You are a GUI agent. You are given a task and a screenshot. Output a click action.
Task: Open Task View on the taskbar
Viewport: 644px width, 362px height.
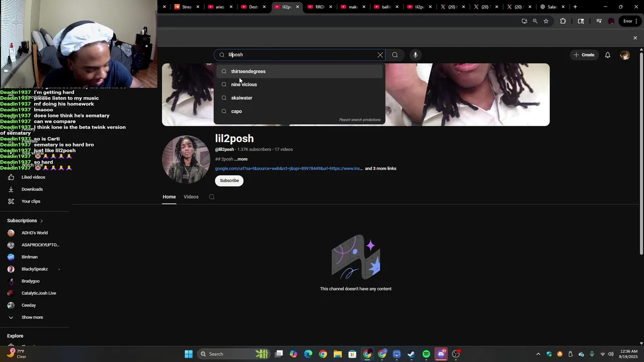pos(279,354)
